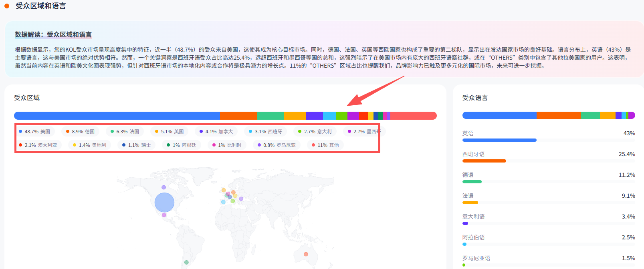
Task: Click the 数据解读：受众区域和语言 heading
Action: pos(53,34)
